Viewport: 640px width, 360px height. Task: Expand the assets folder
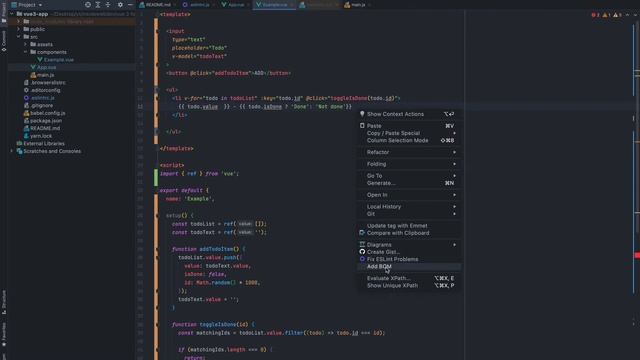(25, 44)
